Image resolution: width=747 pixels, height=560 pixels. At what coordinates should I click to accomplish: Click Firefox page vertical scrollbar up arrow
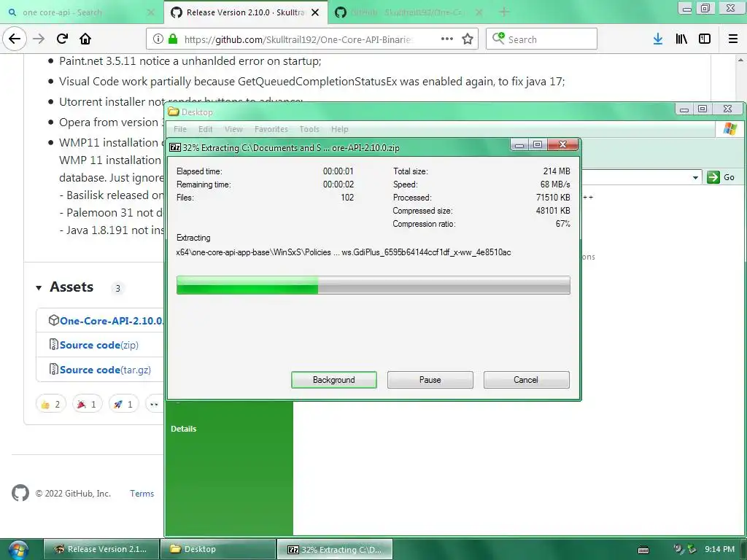click(740, 60)
